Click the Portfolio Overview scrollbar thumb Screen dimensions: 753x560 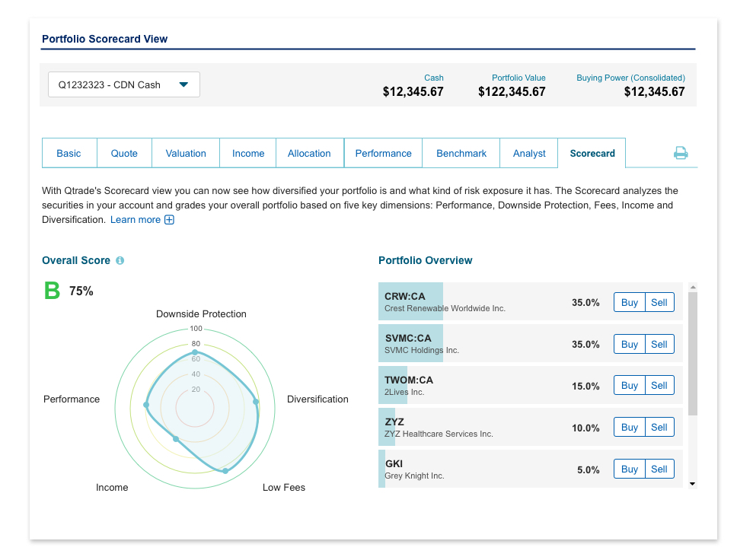point(693,354)
